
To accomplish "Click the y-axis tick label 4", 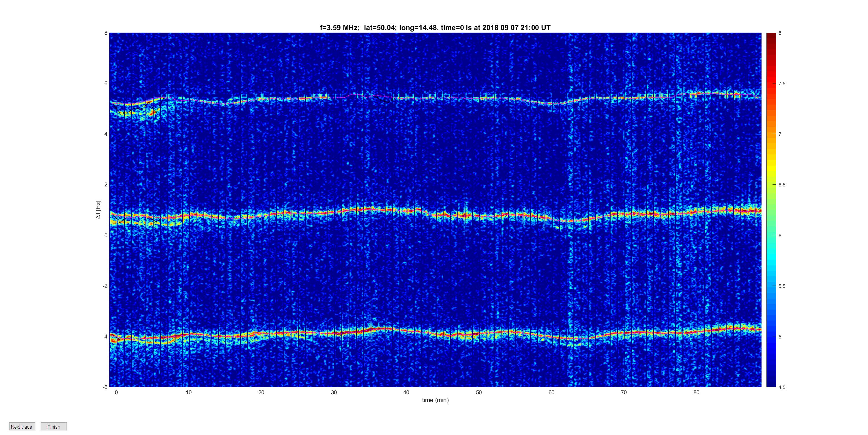I will coord(106,134).
